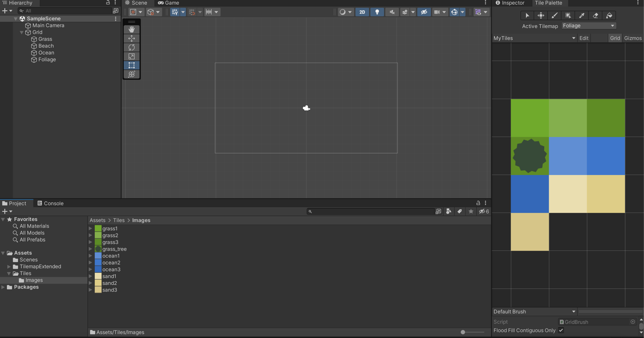
Task: Open SampleScene options kebab menu
Action: (116, 19)
